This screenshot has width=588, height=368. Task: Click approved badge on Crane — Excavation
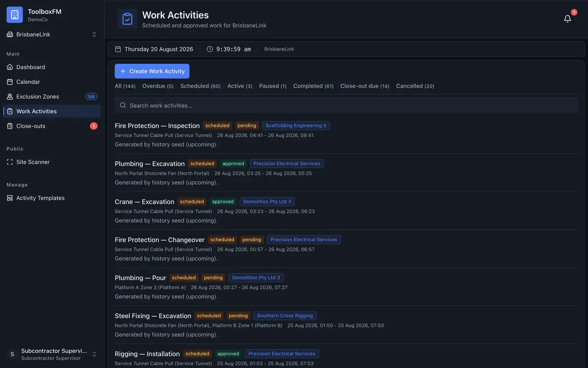point(223,201)
